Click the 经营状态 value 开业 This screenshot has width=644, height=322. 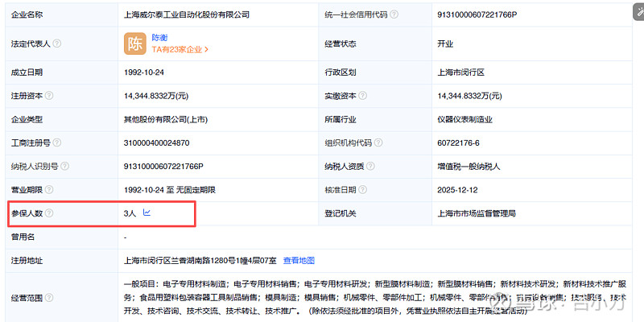click(445, 44)
